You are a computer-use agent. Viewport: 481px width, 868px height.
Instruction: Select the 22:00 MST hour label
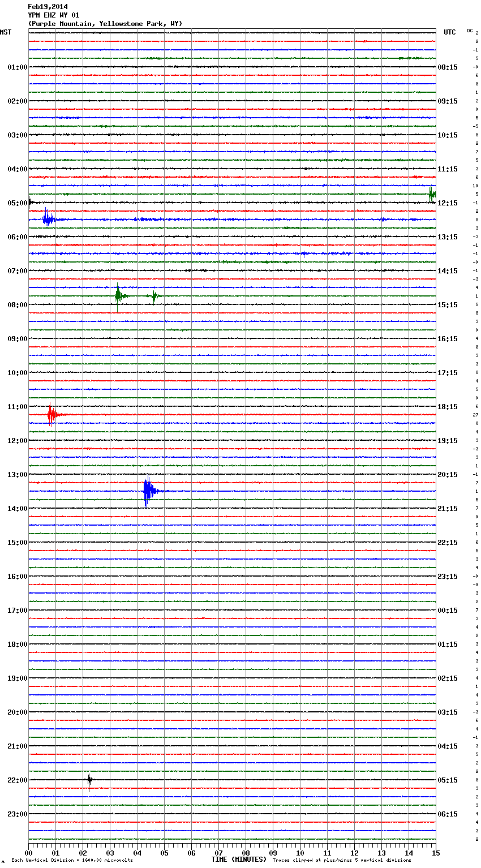(x=17, y=780)
